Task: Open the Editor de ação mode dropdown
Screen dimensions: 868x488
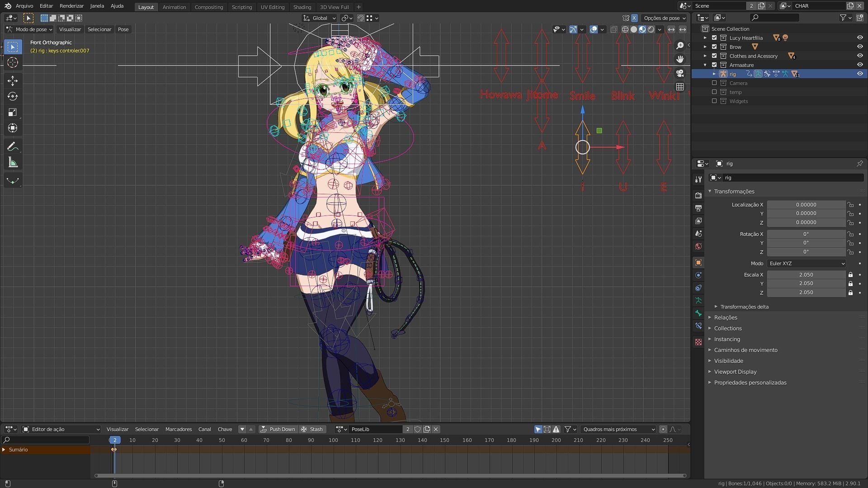Action: [61, 429]
